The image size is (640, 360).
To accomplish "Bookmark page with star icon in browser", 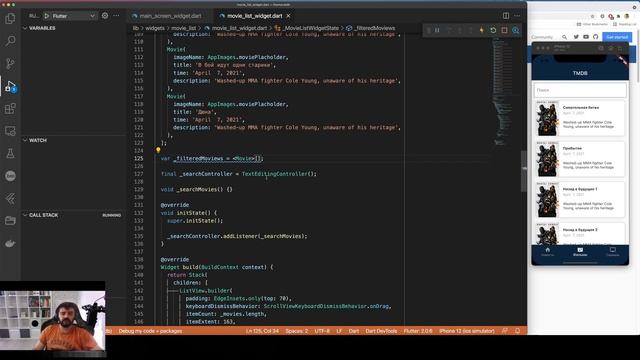I will click(x=592, y=16).
